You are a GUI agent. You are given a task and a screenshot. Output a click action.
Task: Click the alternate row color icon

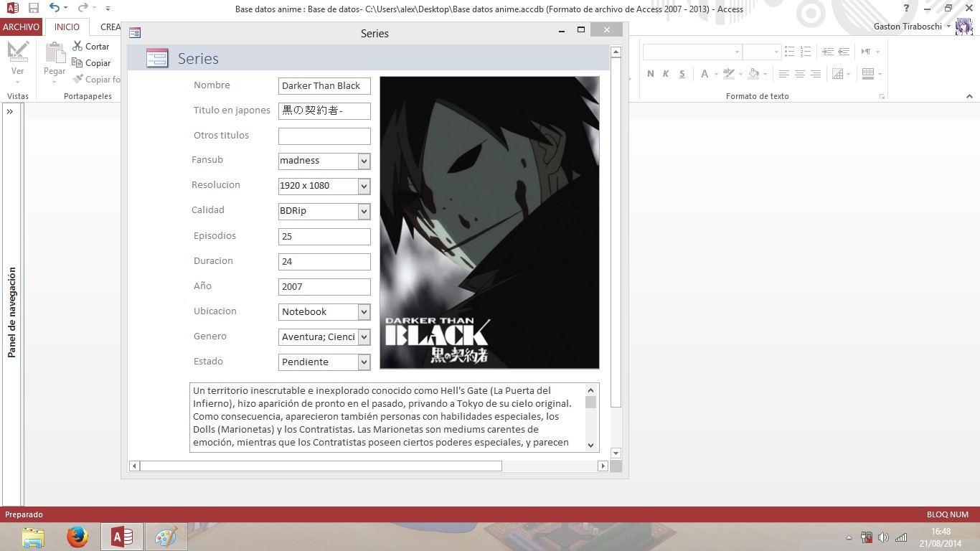(867, 74)
